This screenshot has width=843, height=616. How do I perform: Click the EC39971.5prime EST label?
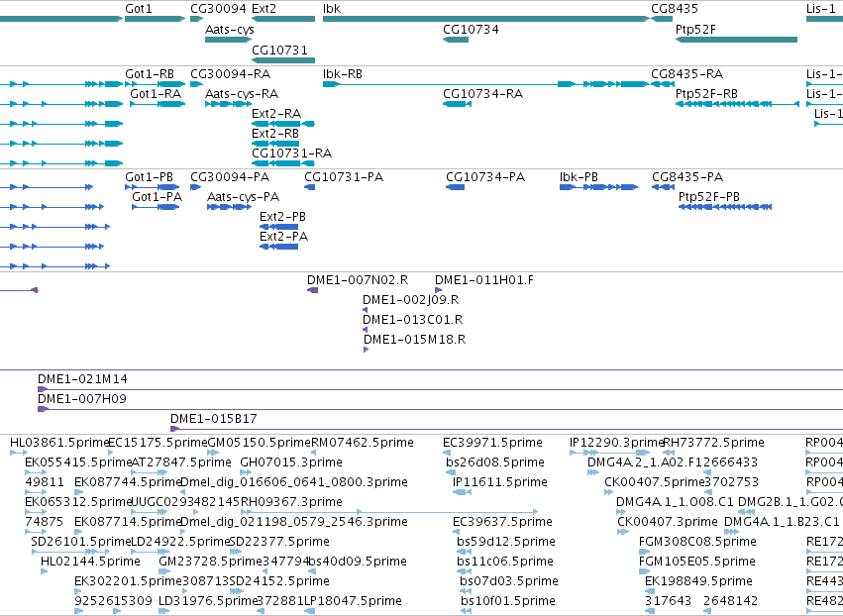pyautogui.click(x=492, y=443)
